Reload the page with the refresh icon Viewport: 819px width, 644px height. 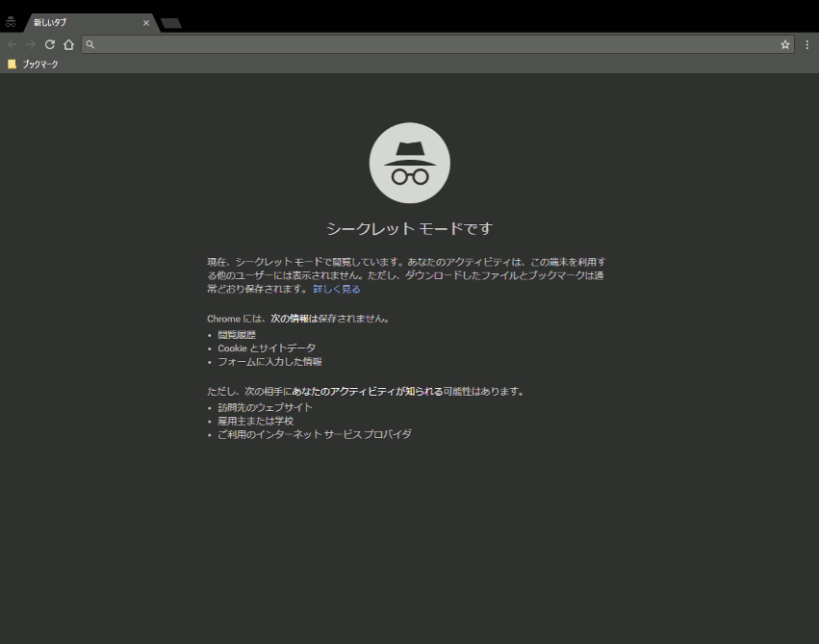tap(50, 44)
